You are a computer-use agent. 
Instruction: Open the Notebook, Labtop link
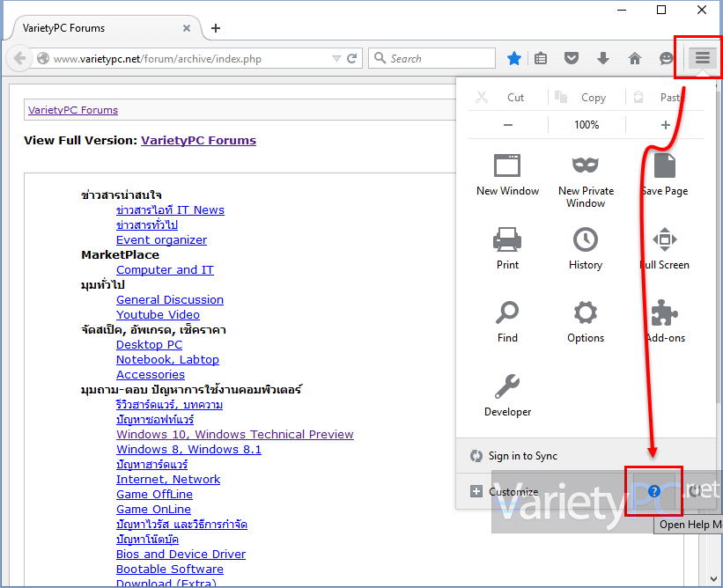(x=167, y=360)
